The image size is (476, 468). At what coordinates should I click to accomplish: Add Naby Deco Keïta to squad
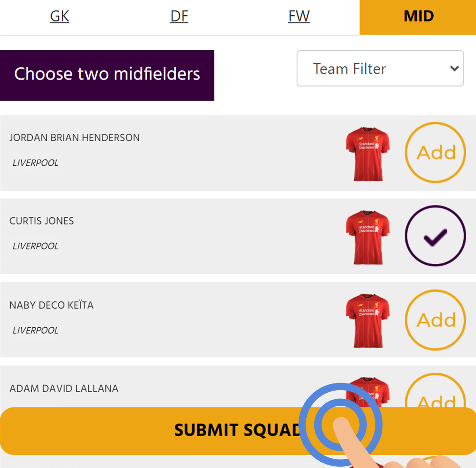pyautogui.click(x=435, y=320)
